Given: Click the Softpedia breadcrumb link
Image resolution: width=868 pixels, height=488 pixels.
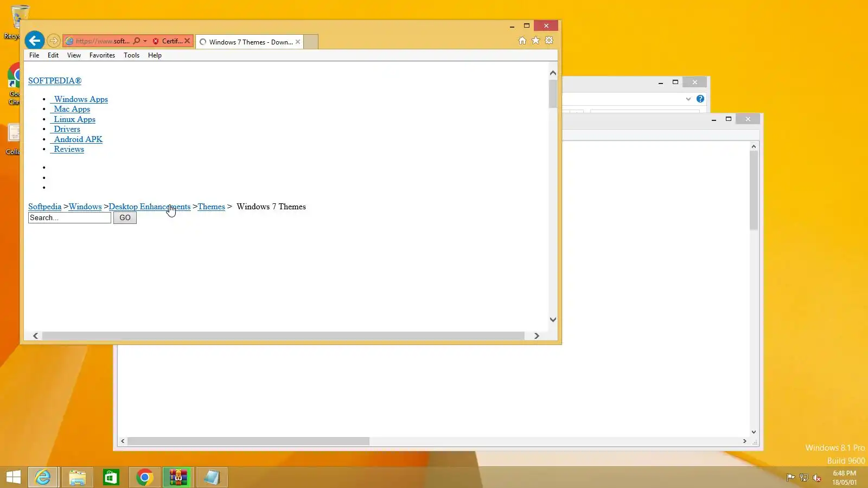Looking at the screenshot, I should pos(44,207).
